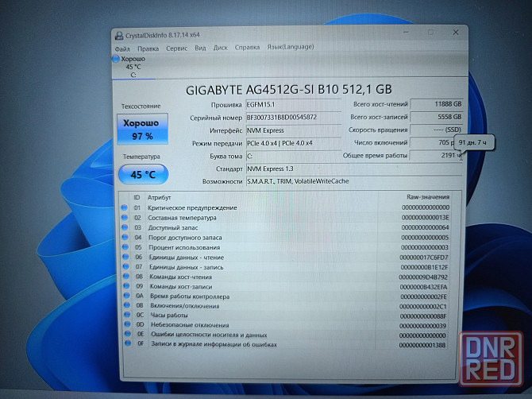
Task: Open the Файл menu
Action: pos(122,49)
